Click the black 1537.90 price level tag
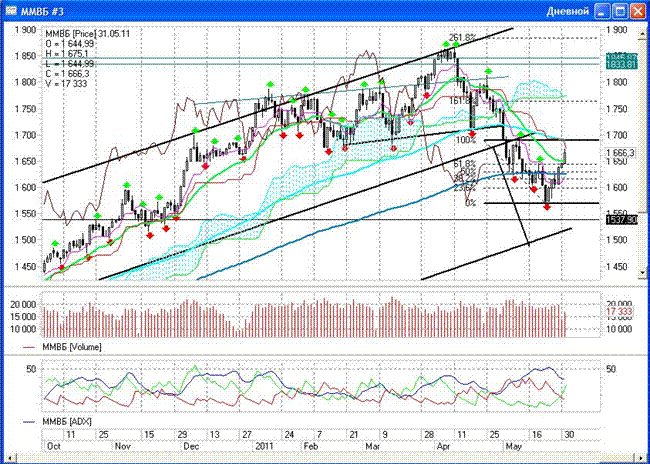 click(621, 220)
